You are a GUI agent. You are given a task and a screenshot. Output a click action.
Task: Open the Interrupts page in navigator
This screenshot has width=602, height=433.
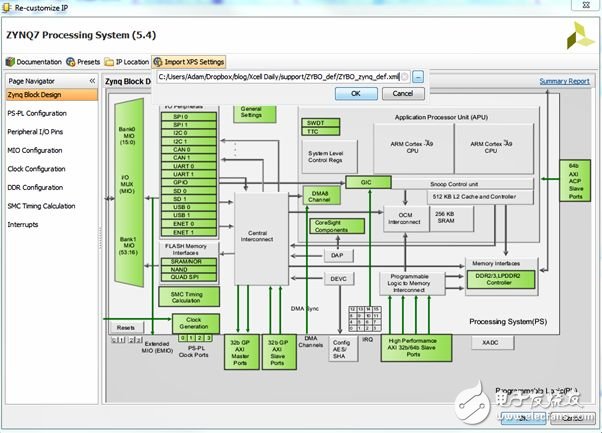[x=25, y=225]
